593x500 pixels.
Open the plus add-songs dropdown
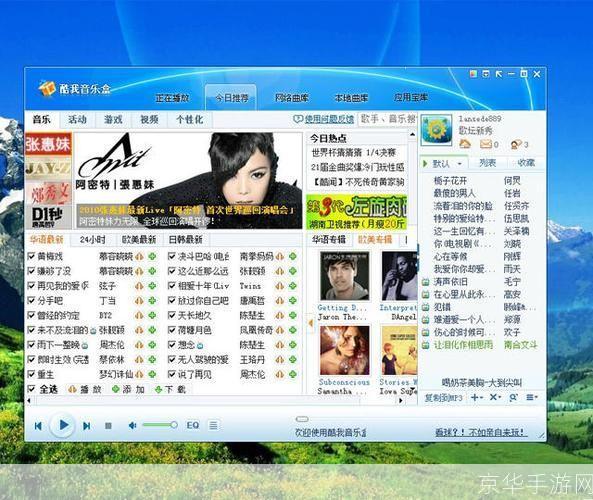[x=477, y=398]
